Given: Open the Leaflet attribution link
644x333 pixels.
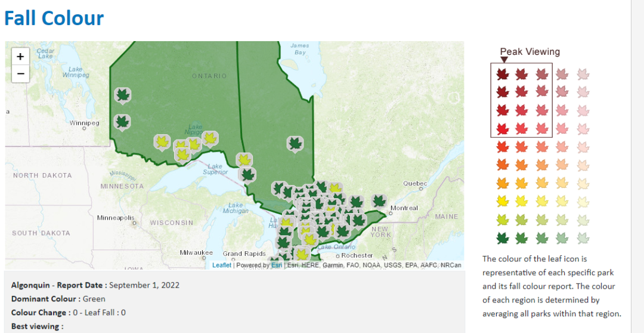Looking at the screenshot, I should (x=221, y=265).
